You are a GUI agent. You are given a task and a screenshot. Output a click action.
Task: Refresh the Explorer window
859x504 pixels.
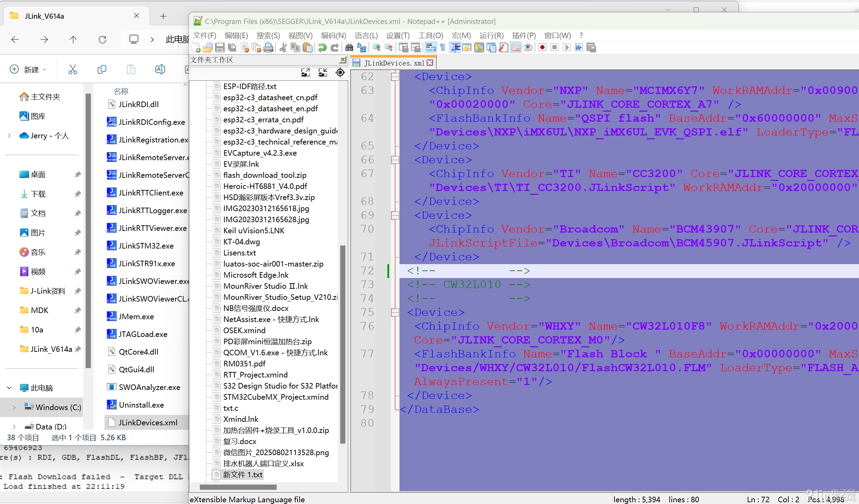click(x=102, y=40)
